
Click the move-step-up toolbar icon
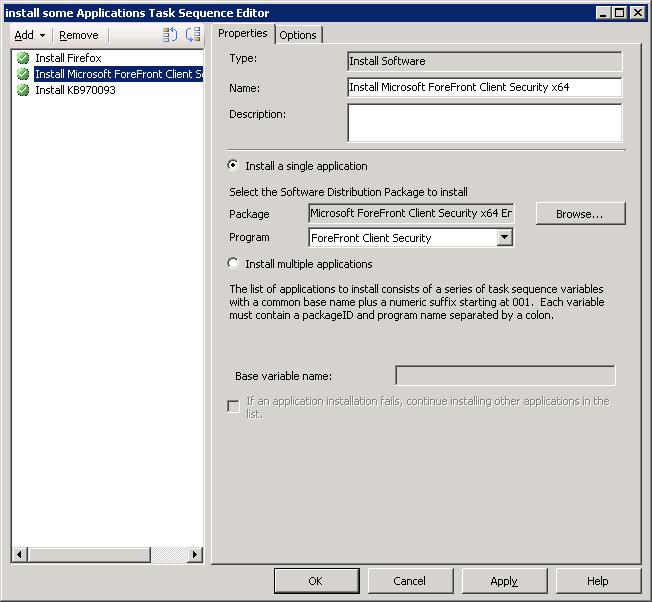click(x=170, y=35)
